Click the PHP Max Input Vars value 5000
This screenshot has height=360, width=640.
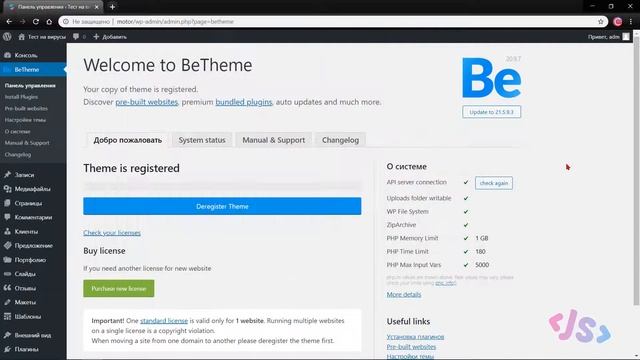point(482,265)
